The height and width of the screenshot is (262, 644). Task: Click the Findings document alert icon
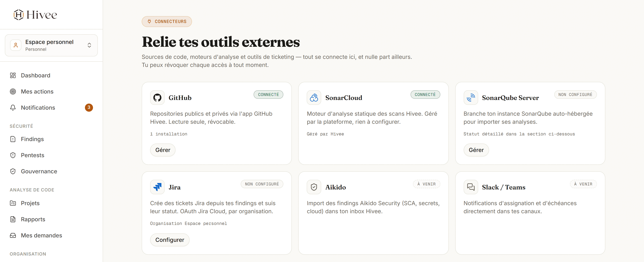click(13, 139)
